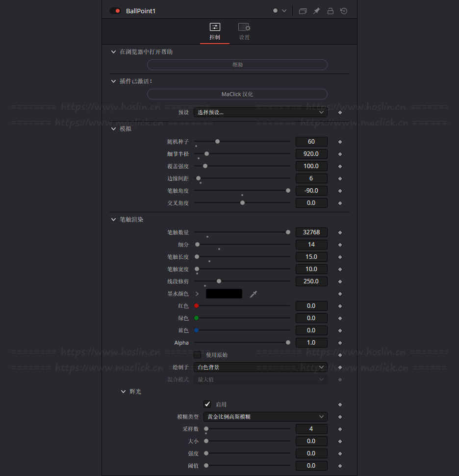Image resolution: width=459 pixels, height=476 pixels.
Task: Click the 帮助 button
Action: click(x=237, y=65)
